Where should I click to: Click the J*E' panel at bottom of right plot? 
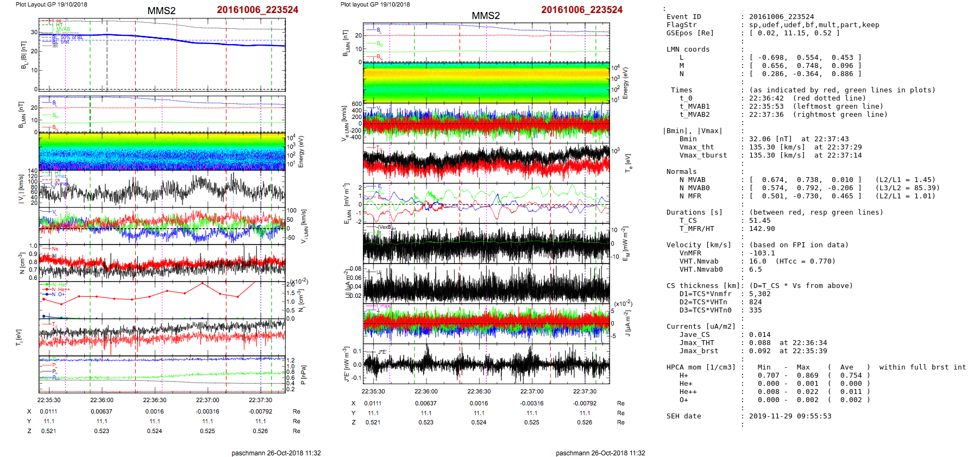pyautogui.click(x=486, y=364)
